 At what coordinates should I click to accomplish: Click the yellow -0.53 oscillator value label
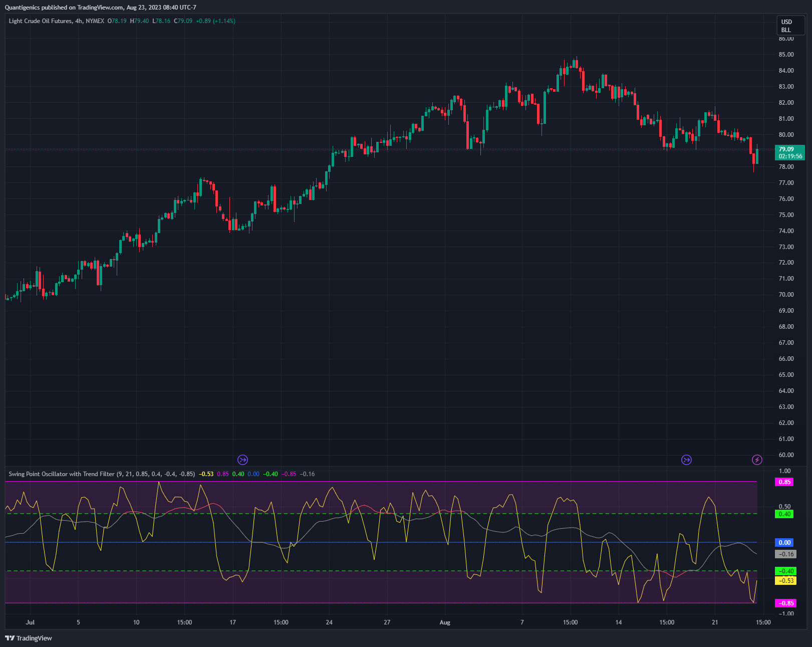coord(785,580)
